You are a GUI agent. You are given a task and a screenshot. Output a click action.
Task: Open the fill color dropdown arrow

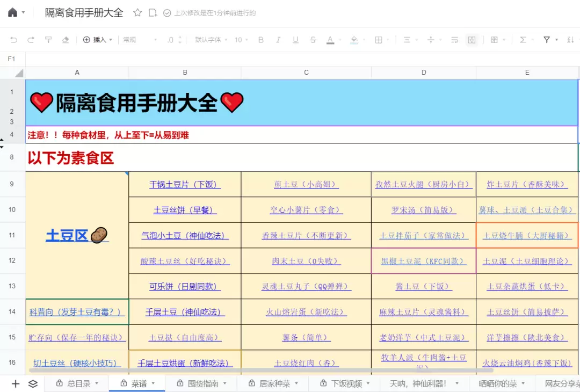364,40
